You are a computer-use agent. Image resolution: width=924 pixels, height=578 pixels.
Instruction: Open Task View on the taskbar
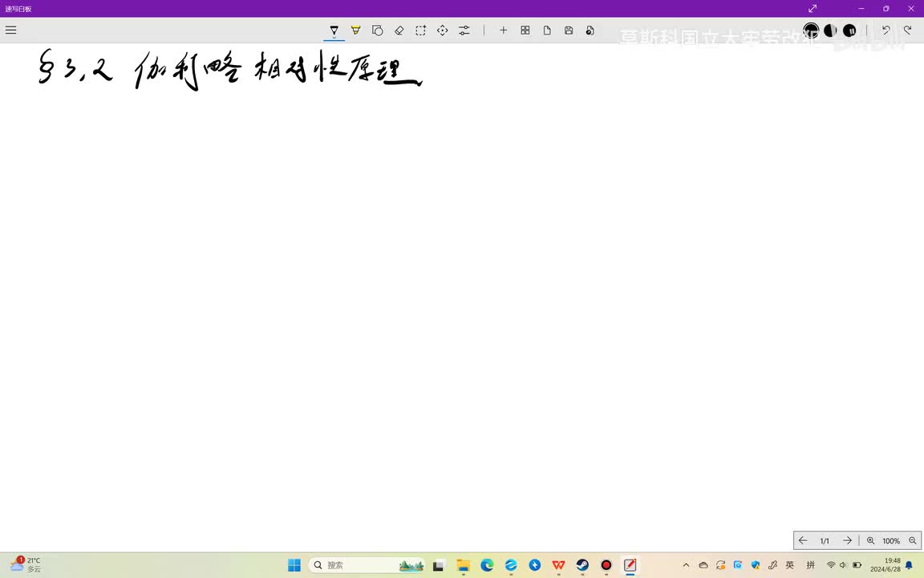coord(439,565)
